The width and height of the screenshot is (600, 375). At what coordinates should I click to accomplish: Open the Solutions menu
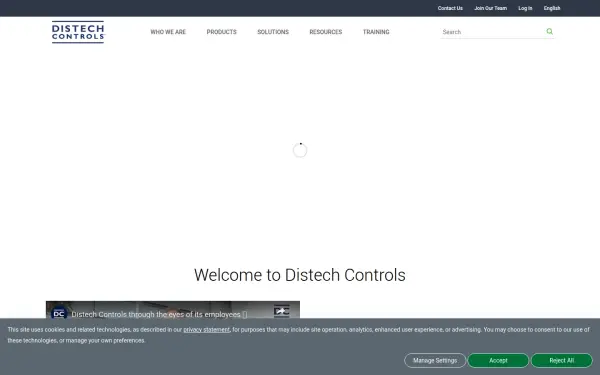click(x=273, y=32)
